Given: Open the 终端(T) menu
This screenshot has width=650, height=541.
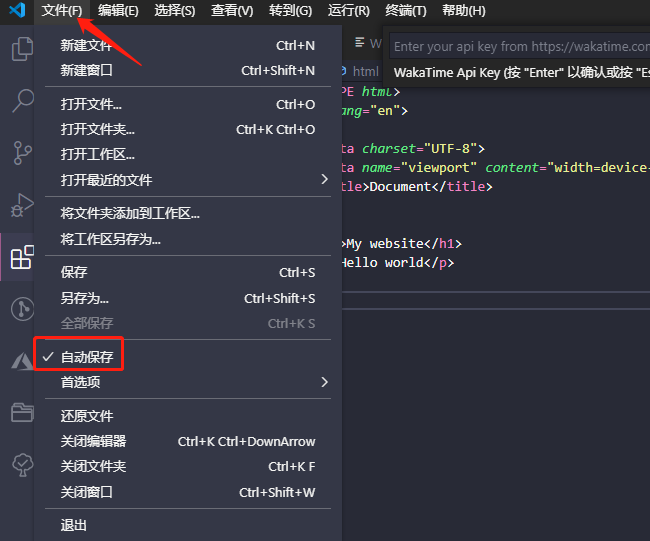Looking at the screenshot, I should tap(405, 11).
